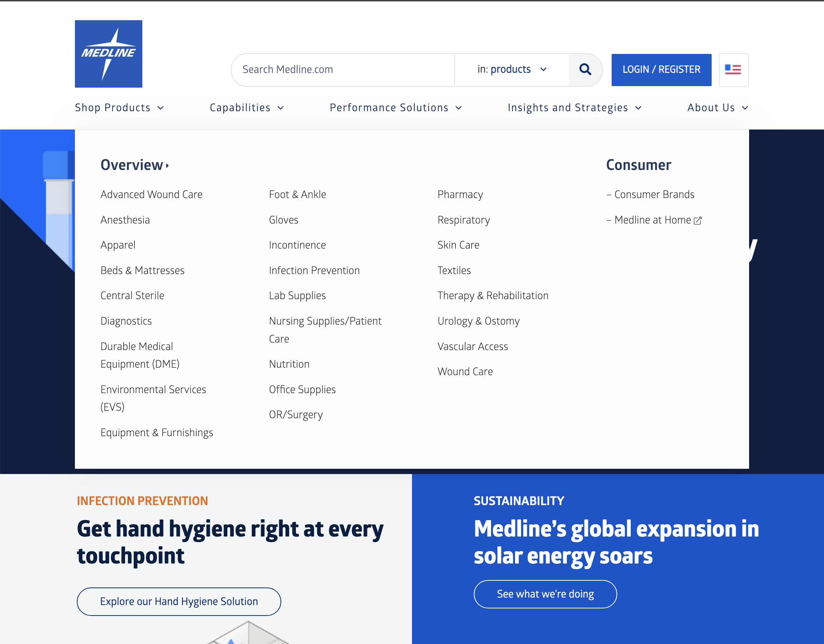Screen dimensions: 824x644
Task: Click the Medline logo
Action: click(x=108, y=54)
